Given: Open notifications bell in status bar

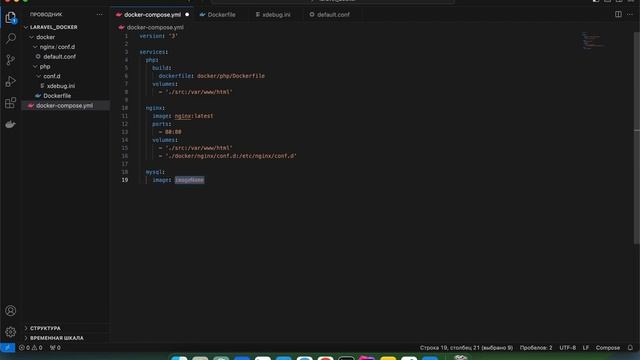Looking at the screenshot, I should [630, 348].
